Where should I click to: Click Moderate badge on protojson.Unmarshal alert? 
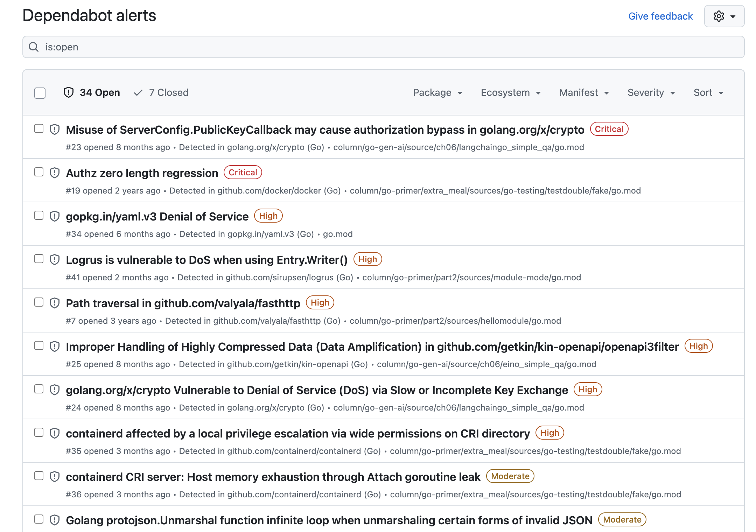(x=622, y=519)
